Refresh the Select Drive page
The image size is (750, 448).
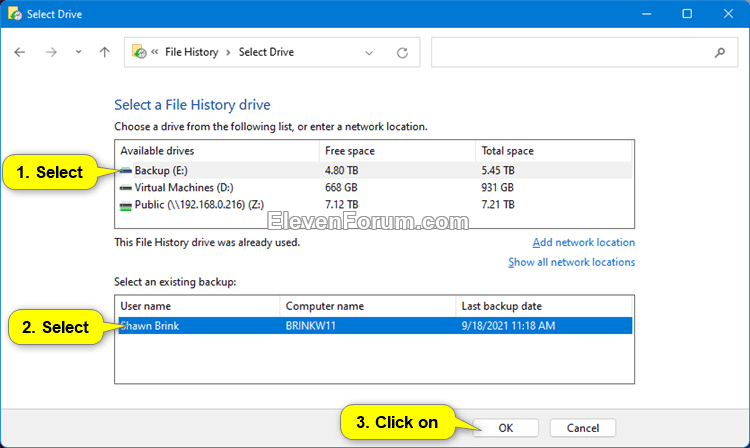(x=402, y=53)
